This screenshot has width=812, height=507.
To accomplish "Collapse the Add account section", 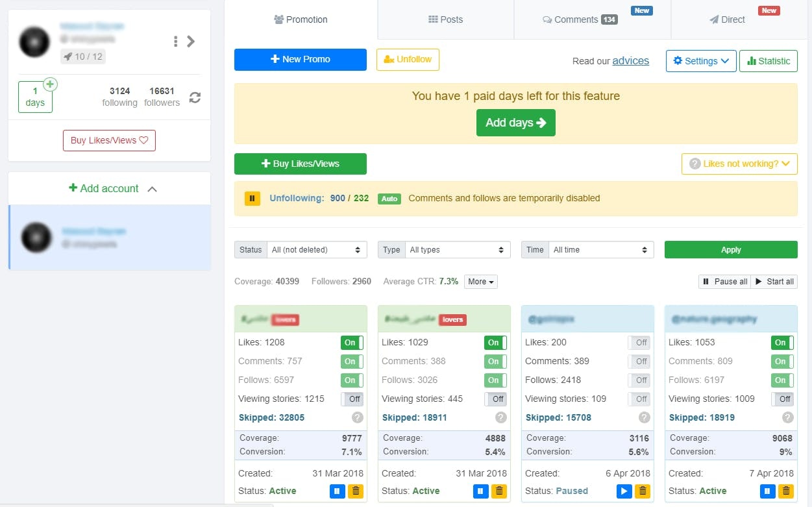I will coord(152,188).
